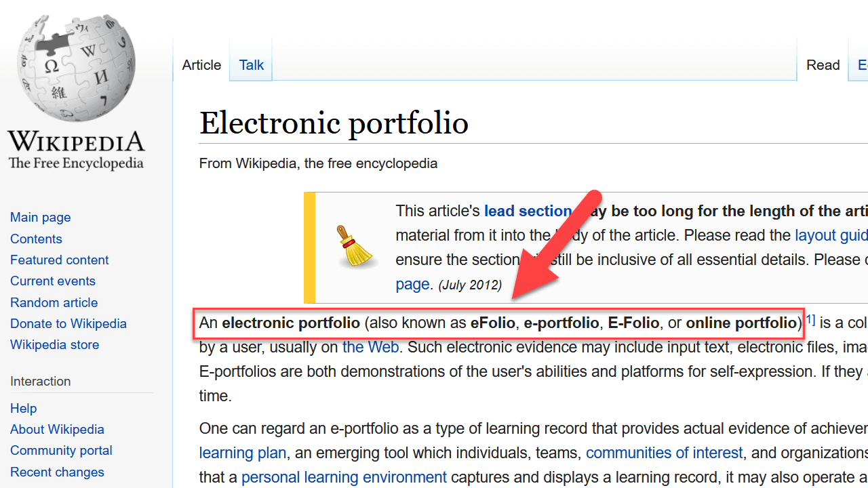Open the Help link

click(x=24, y=408)
